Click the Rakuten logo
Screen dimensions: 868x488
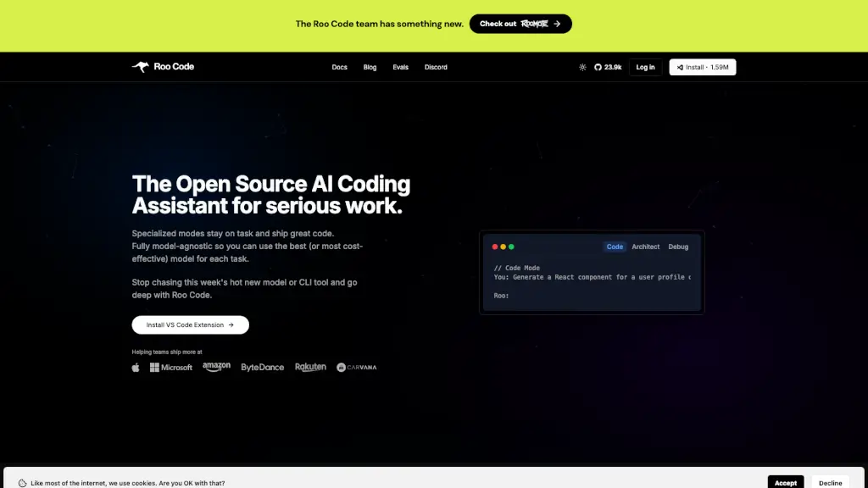click(310, 367)
